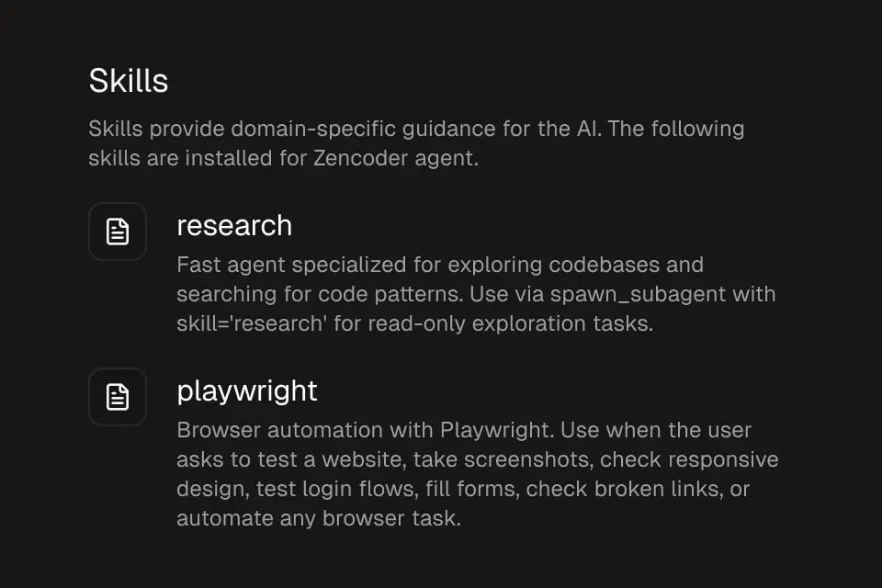Click the research skill document icon
The width and height of the screenshot is (882, 588).
pyautogui.click(x=118, y=232)
